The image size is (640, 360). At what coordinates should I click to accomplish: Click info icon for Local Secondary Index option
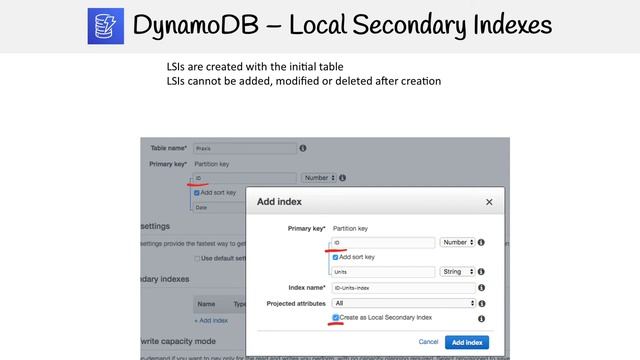(482, 319)
